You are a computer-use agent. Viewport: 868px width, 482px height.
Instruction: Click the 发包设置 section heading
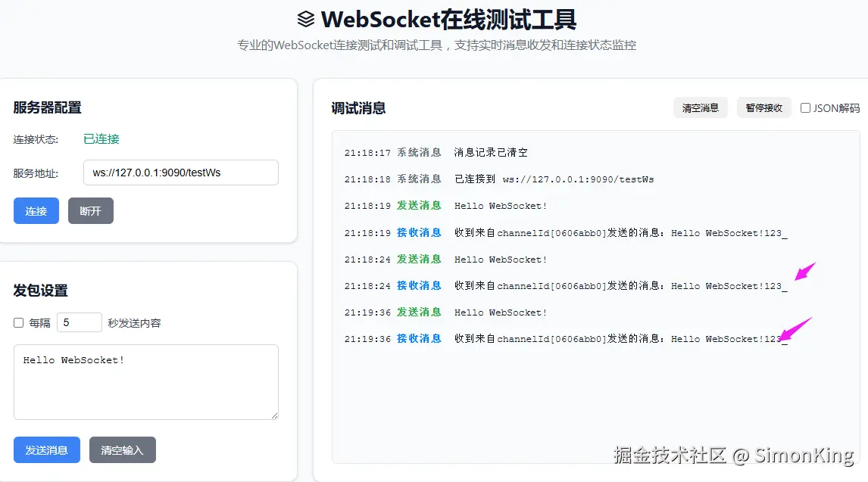click(40, 291)
